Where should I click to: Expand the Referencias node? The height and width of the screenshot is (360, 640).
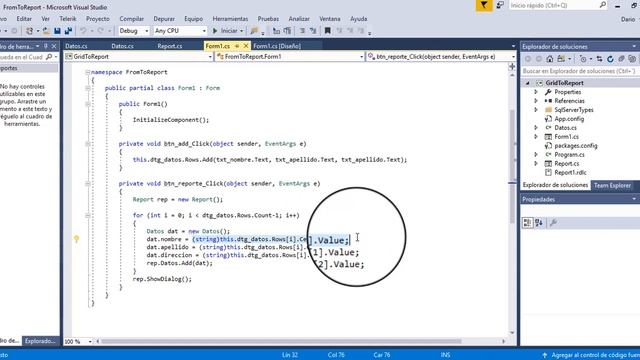536,101
